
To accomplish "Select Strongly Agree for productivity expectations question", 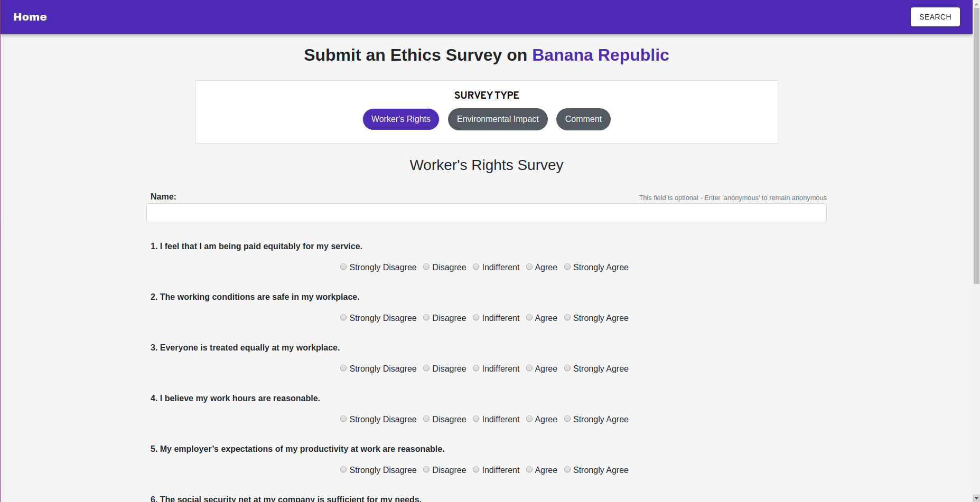I will [567, 470].
